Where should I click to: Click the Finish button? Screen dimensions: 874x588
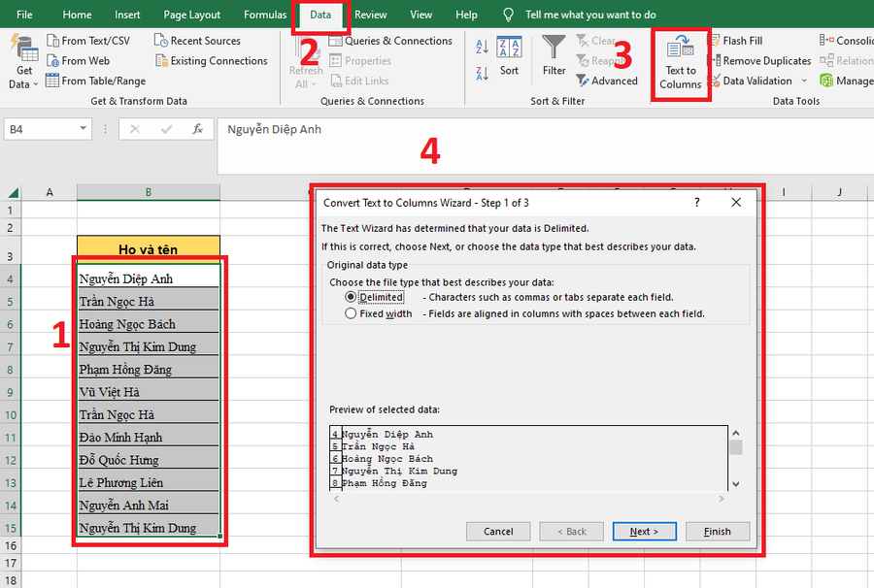point(718,531)
